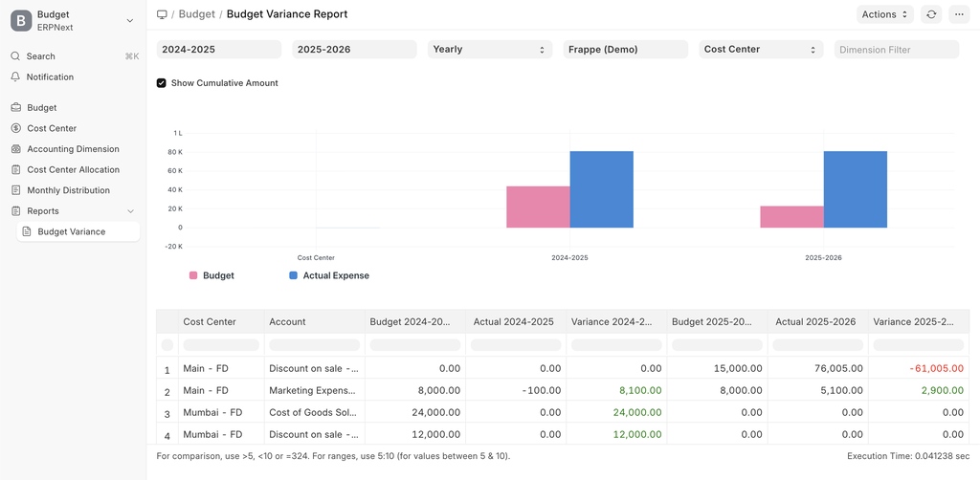Click the Search magnifier icon in sidebar
The height and width of the screenshot is (480, 980).
tap(15, 56)
